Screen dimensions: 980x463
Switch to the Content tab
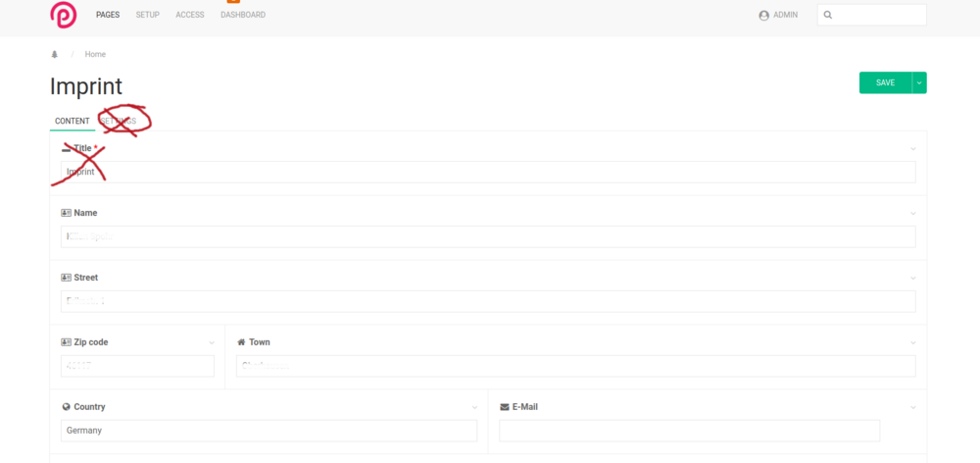point(73,121)
